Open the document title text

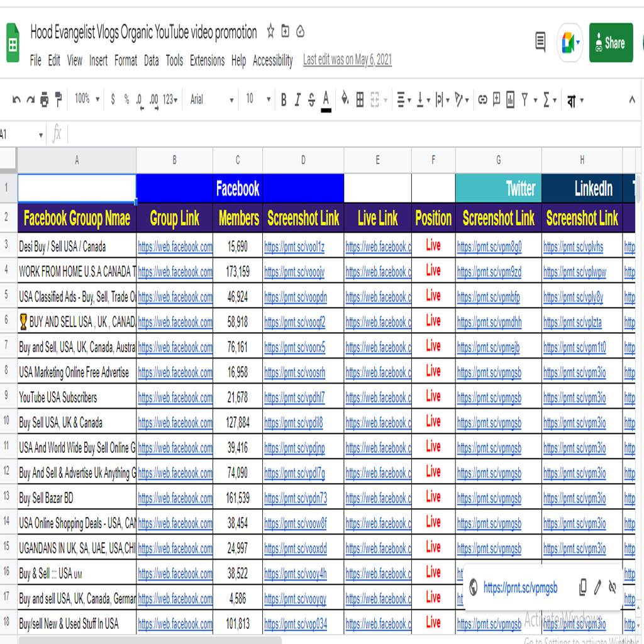144,32
